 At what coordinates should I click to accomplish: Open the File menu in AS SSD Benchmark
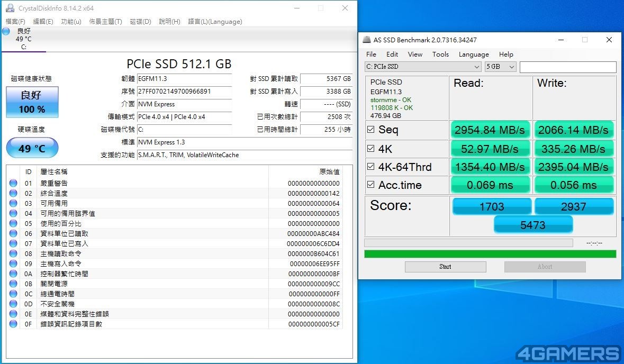372,54
